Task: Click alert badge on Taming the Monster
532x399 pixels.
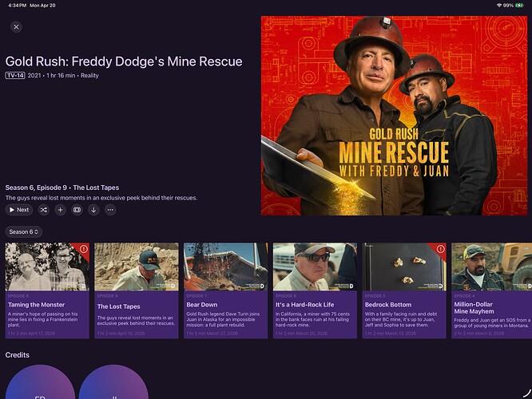Action: coord(83,249)
